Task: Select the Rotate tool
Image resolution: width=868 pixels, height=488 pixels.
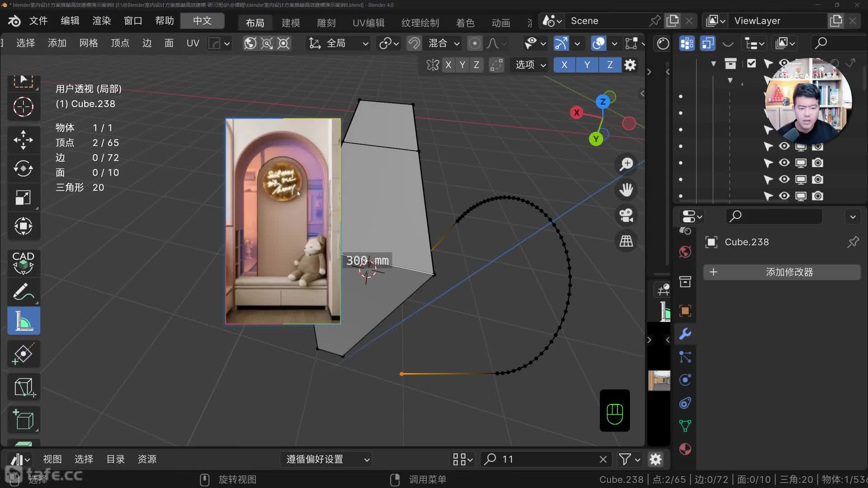Action: (x=23, y=169)
